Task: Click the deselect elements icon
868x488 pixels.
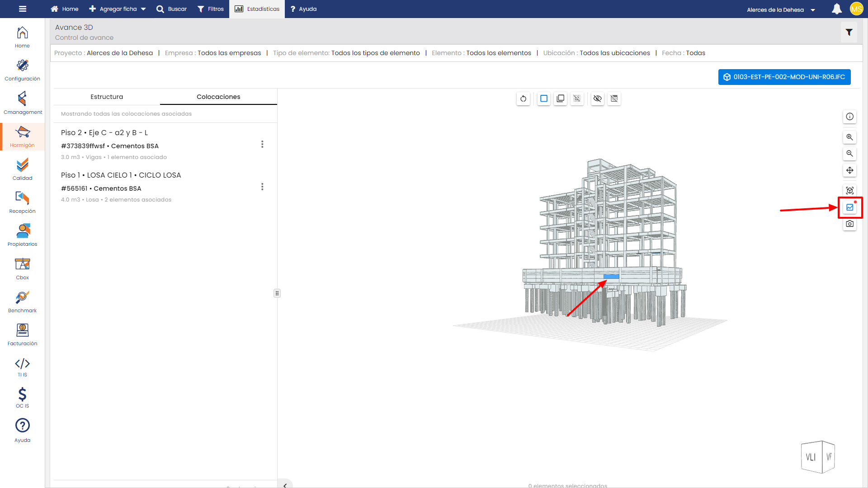Action: 577,99
